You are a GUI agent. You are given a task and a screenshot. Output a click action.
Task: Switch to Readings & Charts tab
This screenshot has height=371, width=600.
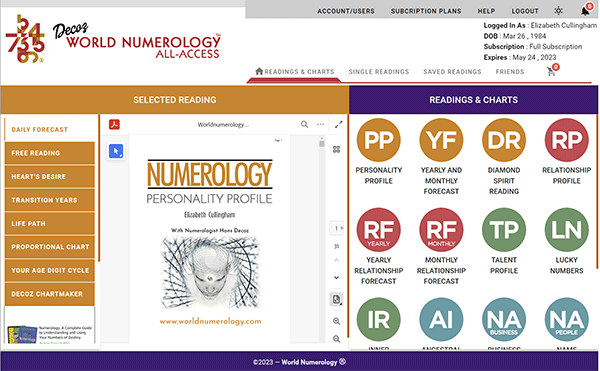coord(295,72)
